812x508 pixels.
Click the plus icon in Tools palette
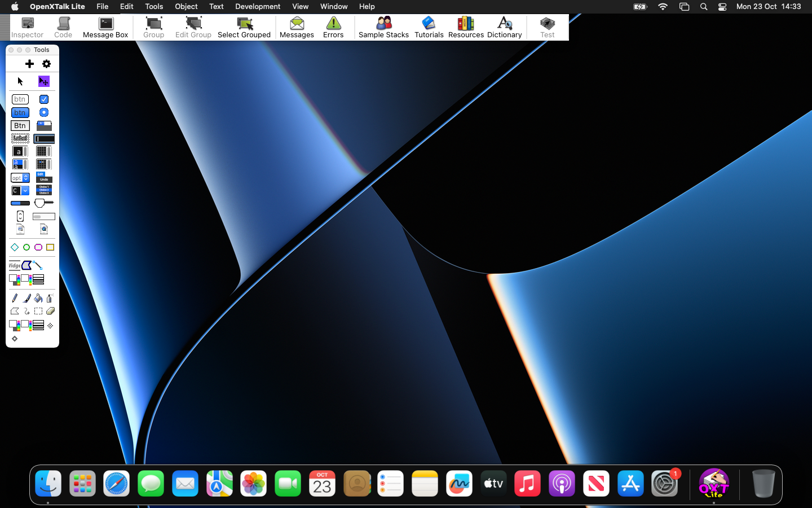point(29,64)
